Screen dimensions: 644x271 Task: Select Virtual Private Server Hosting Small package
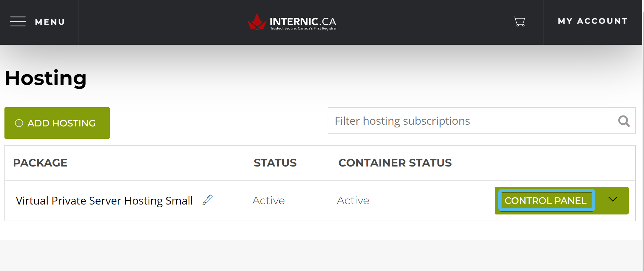point(104,201)
